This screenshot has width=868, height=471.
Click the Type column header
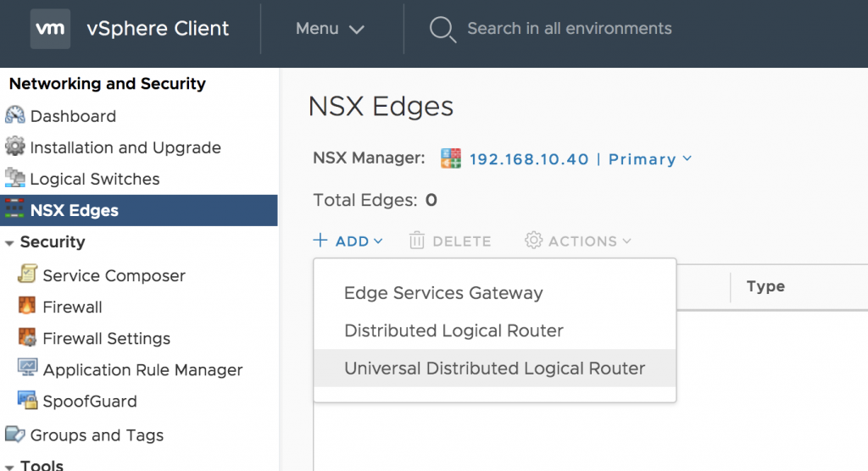coord(765,286)
